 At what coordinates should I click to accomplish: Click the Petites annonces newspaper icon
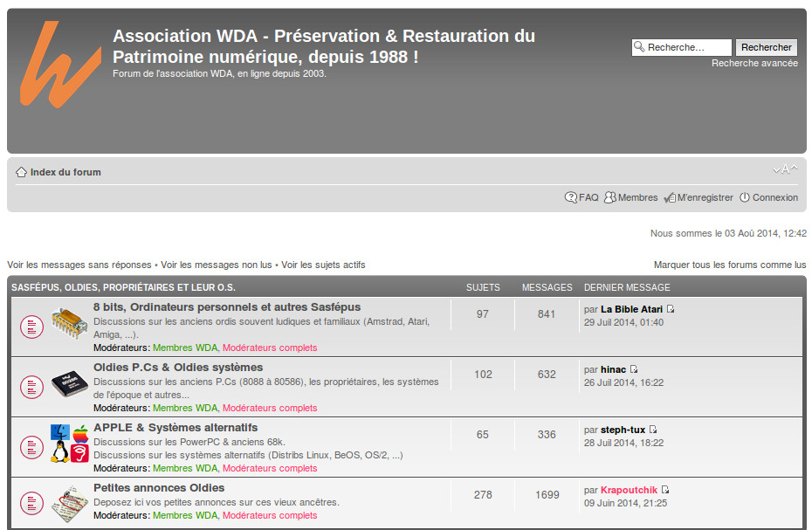(70, 504)
